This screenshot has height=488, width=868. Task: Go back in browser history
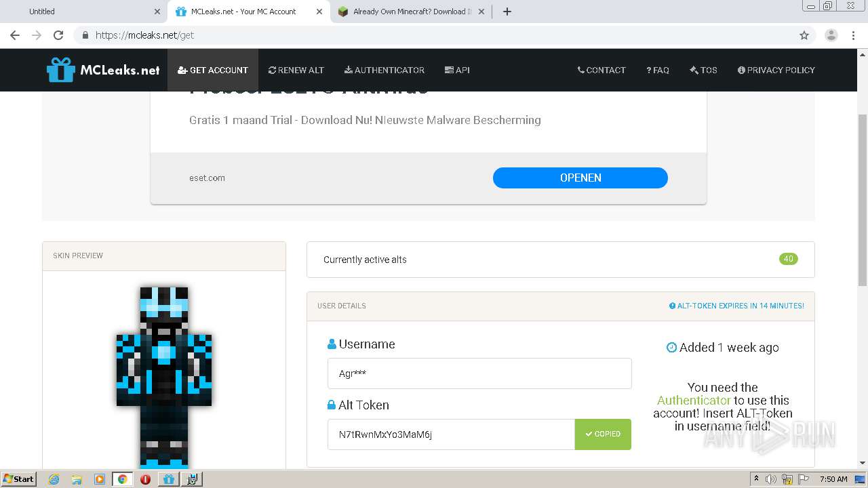15,35
